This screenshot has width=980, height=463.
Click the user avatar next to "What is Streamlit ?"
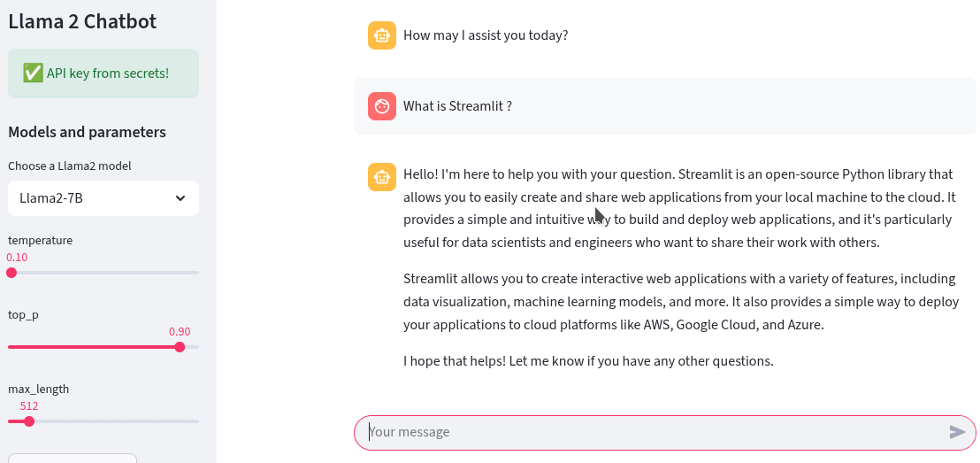click(x=382, y=106)
